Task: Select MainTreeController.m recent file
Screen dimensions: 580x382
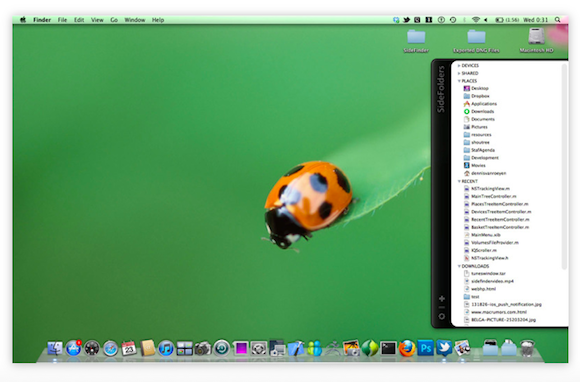Action: [x=490, y=196]
